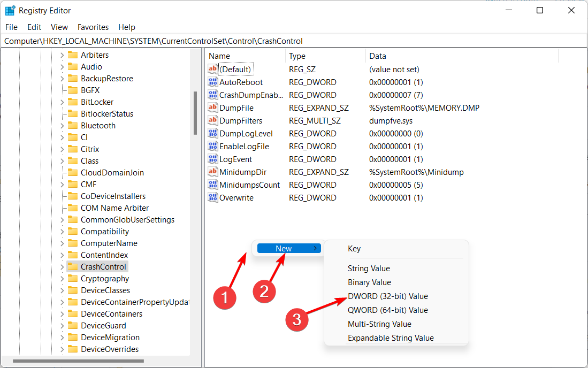This screenshot has height=368, width=588.
Task: Expand the Audio key chevron
Action: (62, 67)
